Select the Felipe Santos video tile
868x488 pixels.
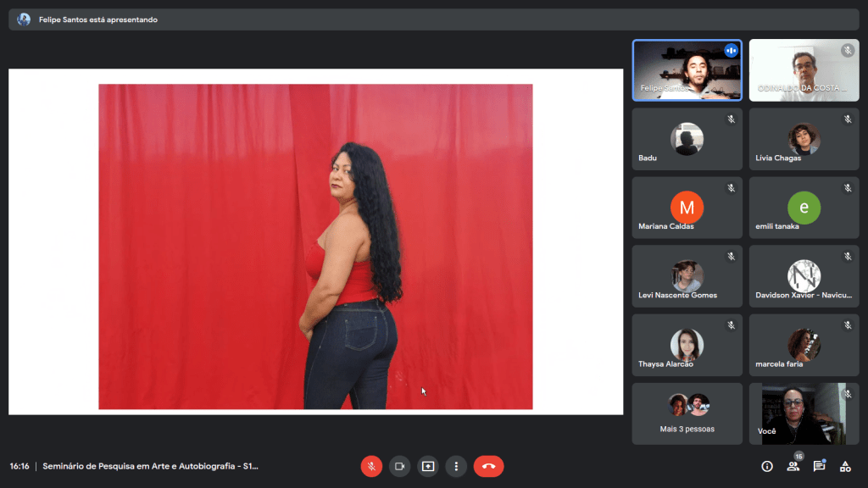tap(687, 70)
